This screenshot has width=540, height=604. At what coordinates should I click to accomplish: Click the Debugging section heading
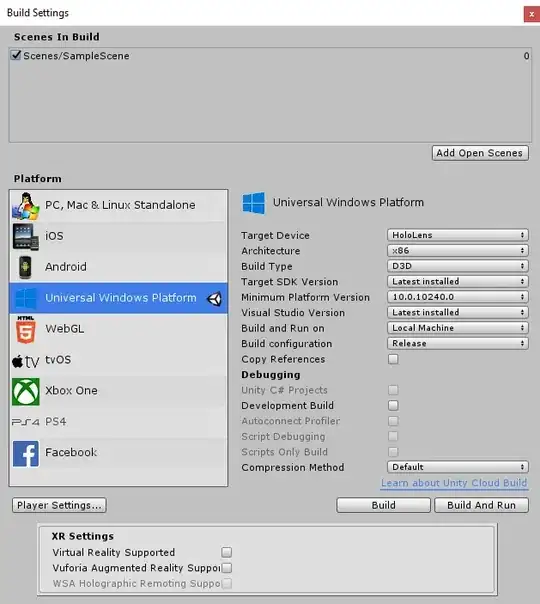(271, 374)
